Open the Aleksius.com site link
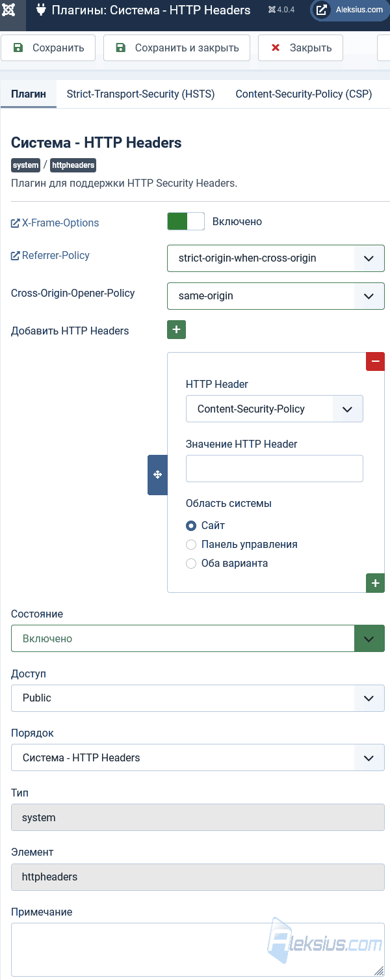 pos(350,10)
